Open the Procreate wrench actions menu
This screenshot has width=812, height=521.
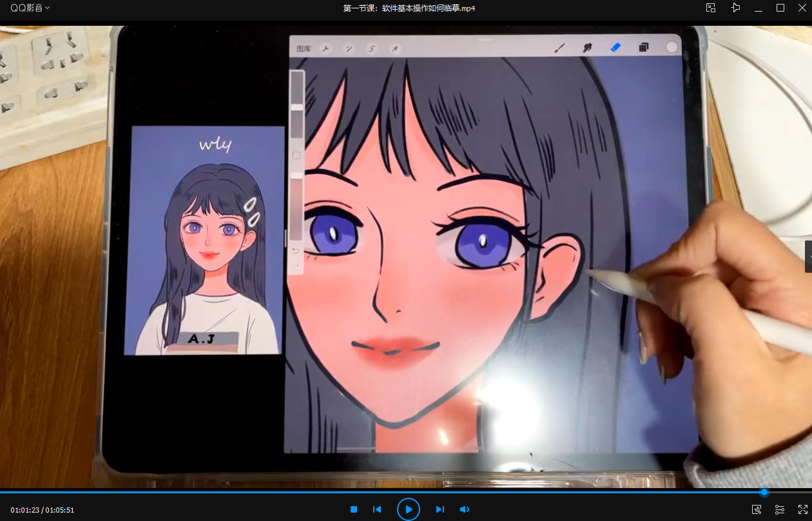pos(326,49)
